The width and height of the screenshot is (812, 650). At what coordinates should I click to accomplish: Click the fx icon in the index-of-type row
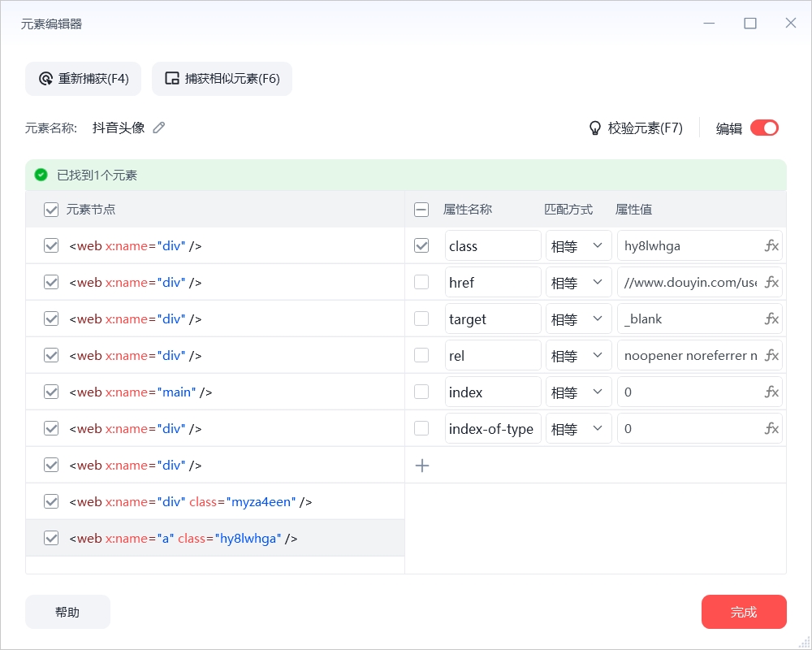pyautogui.click(x=771, y=429)
